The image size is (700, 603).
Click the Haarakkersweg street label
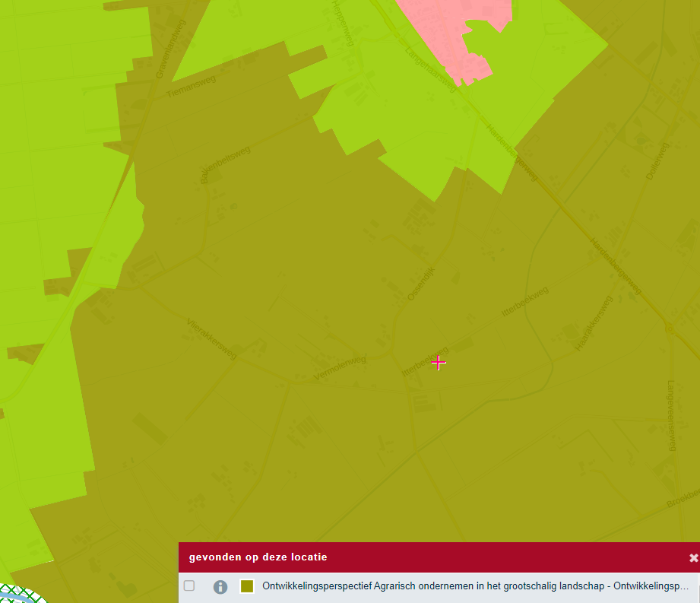(594, 323)
